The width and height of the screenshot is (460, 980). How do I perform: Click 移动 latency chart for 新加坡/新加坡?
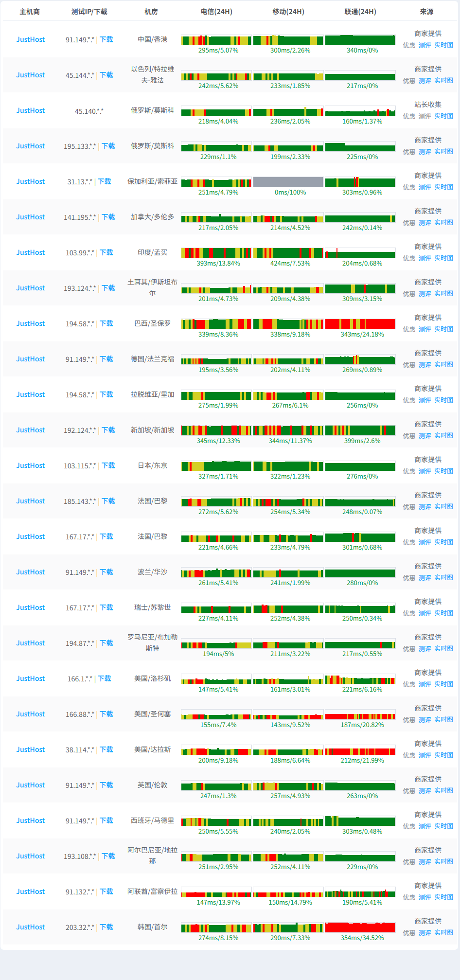(288, 430)
